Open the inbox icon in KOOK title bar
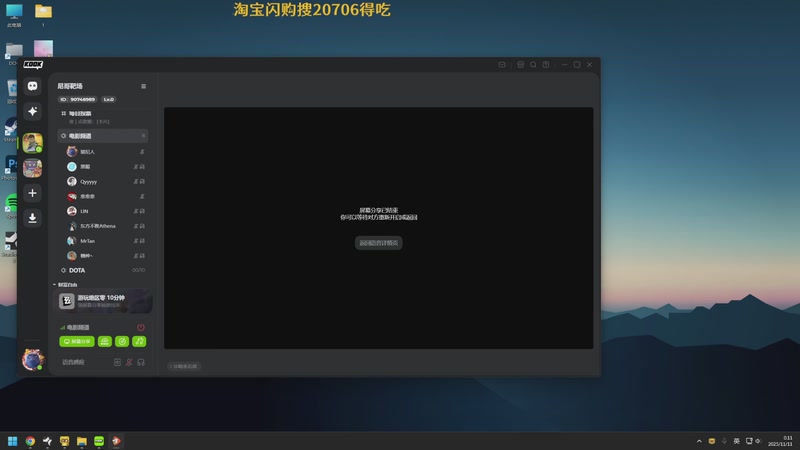The width and height of the screenshot is (800, 450). tap(502, 65)
